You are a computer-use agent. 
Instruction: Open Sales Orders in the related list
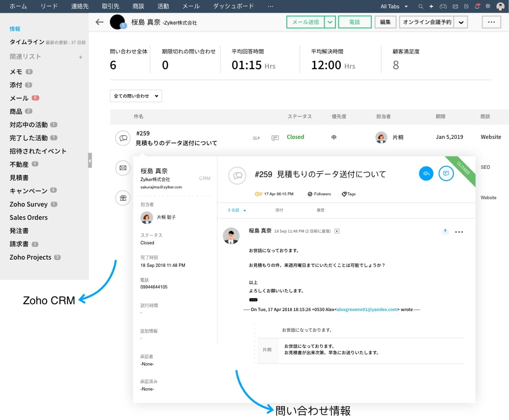28,218
